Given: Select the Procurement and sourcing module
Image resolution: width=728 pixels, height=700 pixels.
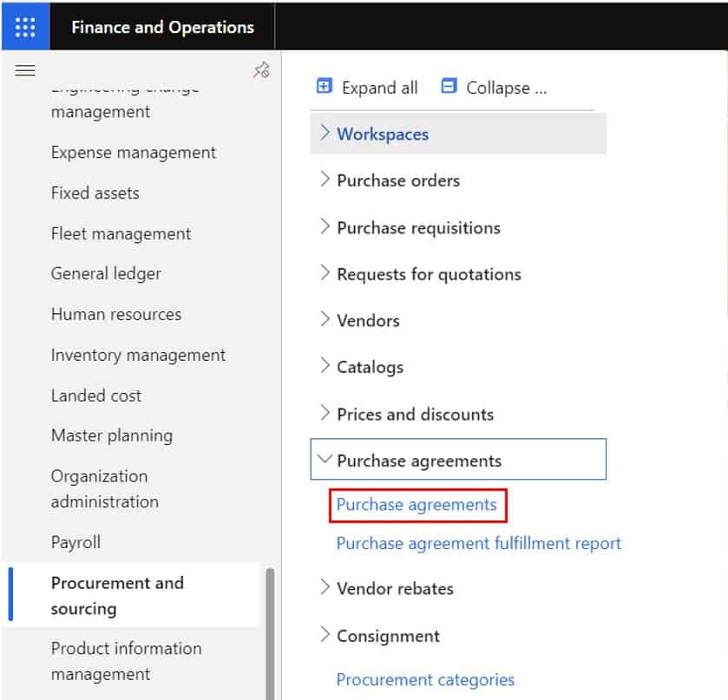Looking at the screenshot, I should click(x=118, y=595).
